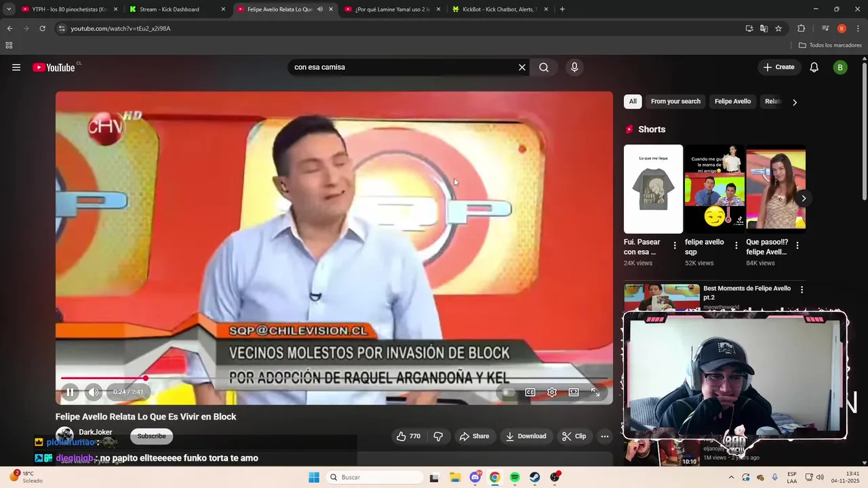Open the 'felipe avello sqp' short

point(714,188)
